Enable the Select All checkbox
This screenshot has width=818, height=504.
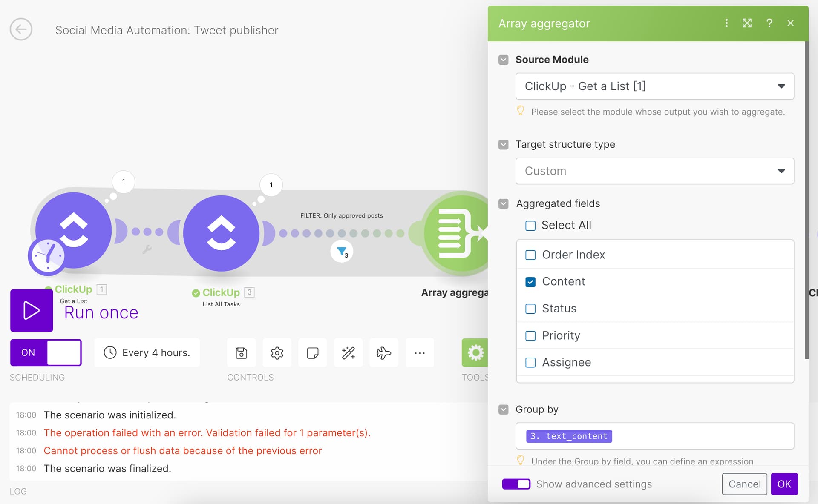[530, 226]
